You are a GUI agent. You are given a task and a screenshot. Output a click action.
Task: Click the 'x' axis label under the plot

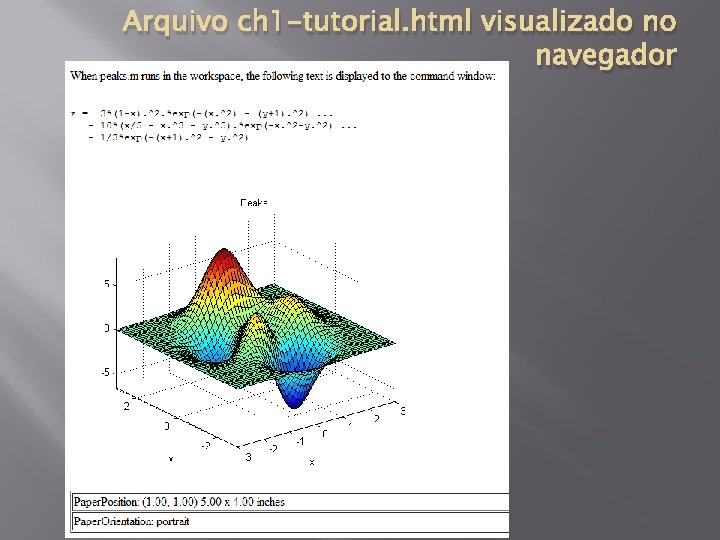click(x=312, y=461)
